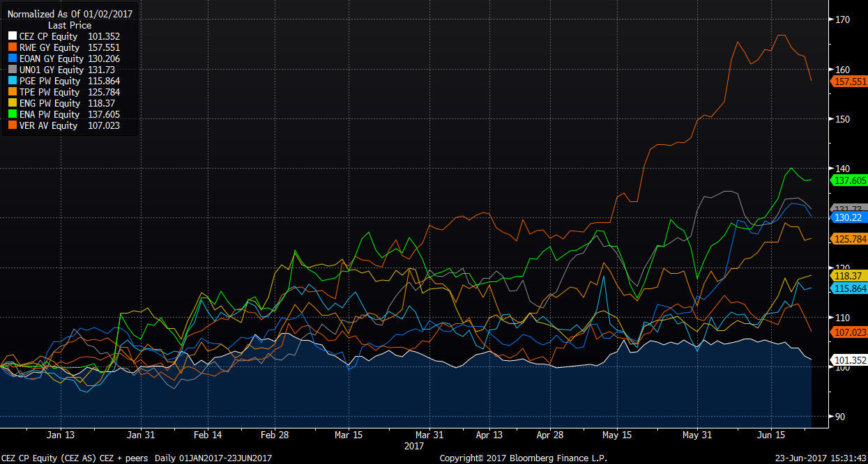The height and width of the screenshot is (464, 868).
Task: Click the 140 label on the price axis
Action: (842, 168)
